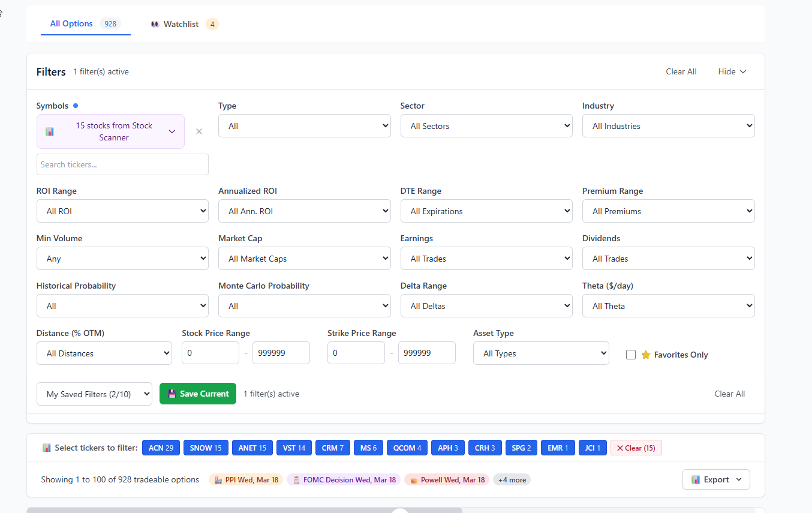Open the Earnings dropdown
The image size is (812, 513).
click(486, 259)
